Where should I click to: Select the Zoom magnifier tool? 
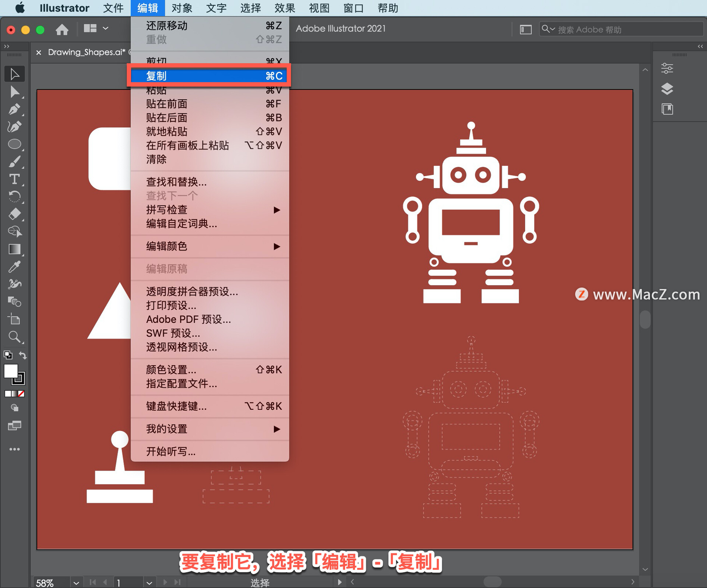[x=15, y=337]
